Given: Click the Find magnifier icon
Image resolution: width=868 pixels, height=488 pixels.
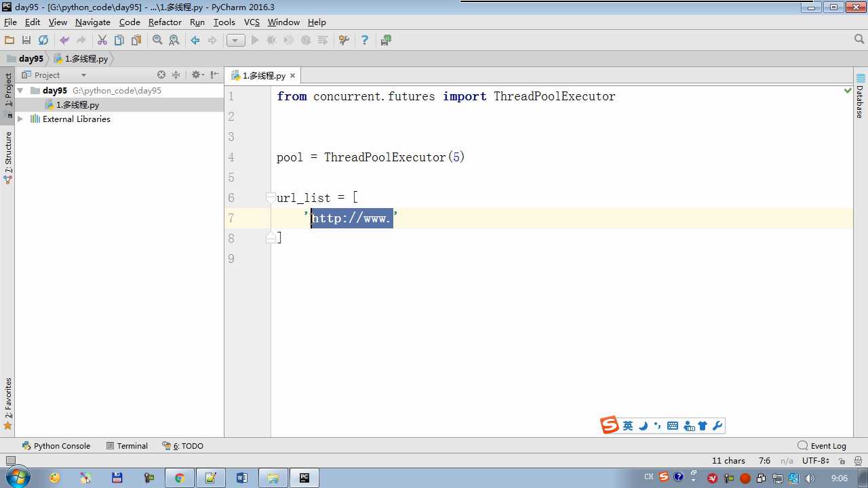Looking at the screenshot, I should (x=157, y=41).
